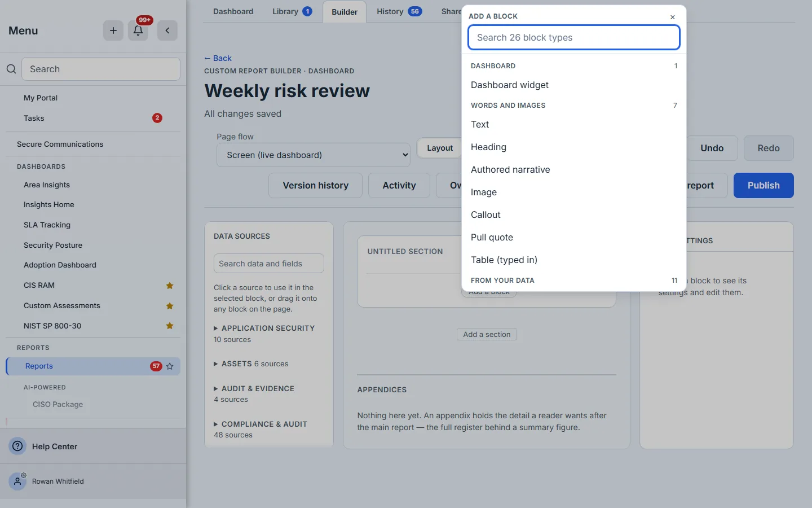The image size is (812, 508).
Task: Open Version history
Action: (x=315, y=185)
